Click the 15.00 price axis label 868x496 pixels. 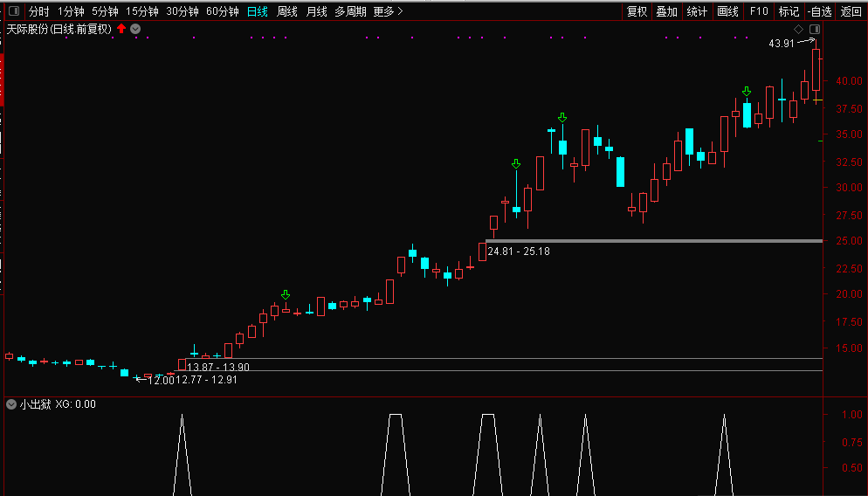coord(849,348)
